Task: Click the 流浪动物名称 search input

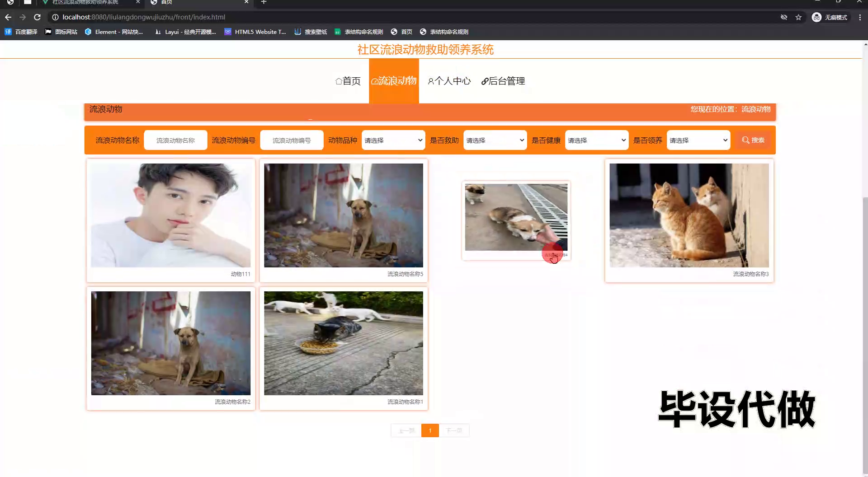Action: (x=175, y=140)
